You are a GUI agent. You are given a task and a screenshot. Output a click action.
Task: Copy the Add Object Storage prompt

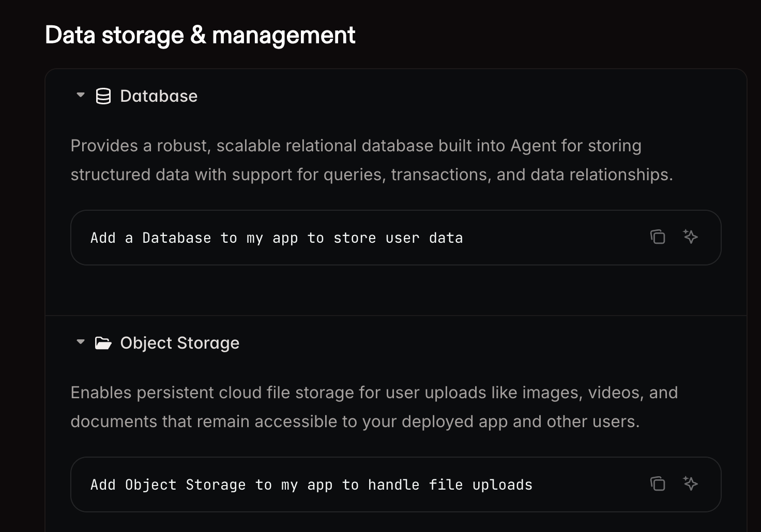658,484
